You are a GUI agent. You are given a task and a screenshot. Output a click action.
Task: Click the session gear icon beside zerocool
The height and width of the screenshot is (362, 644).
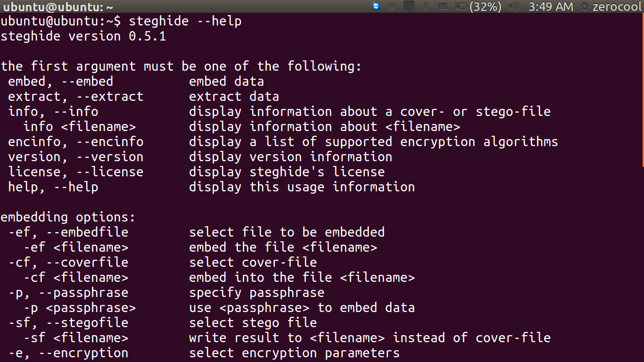coord(585,6)
